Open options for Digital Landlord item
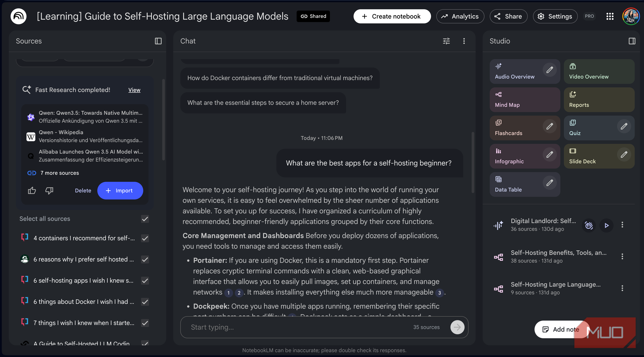 tap(622, 225)
